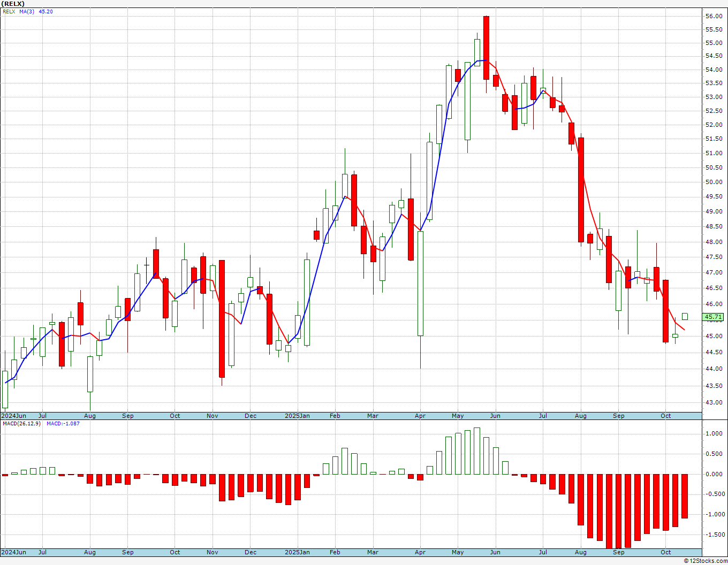Click the 53.50 price axis label
Screen dimensions: 728x565
point(714,83)
